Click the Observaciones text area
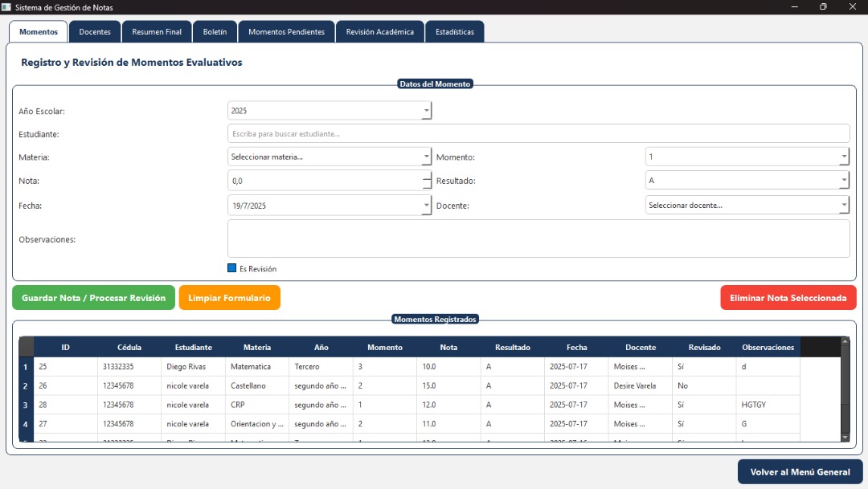 pos(538,238)
